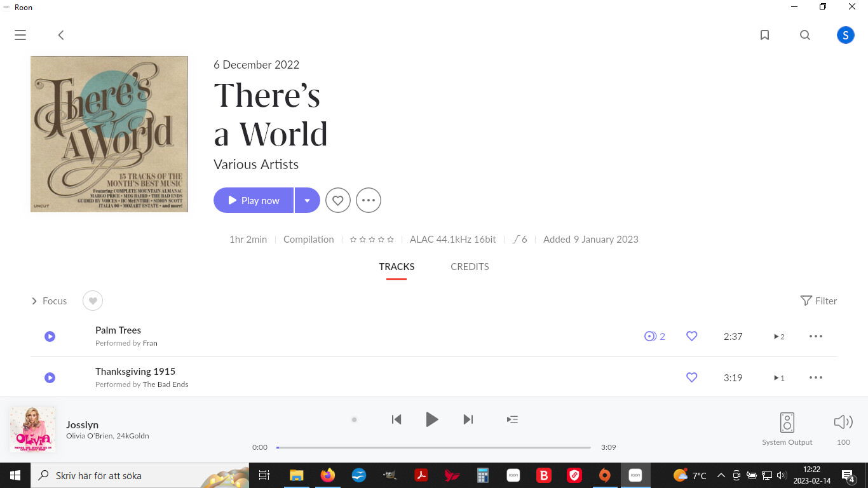Viewport: 868px width, 488px height.
Task: Expand the Focus section
Action: [x=49, y=301]
